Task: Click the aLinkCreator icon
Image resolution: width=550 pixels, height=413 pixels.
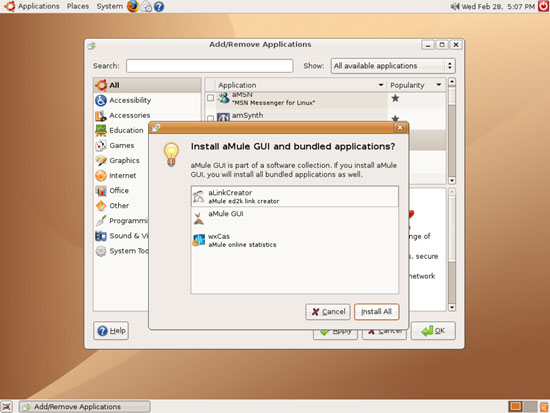Action: 199,196
